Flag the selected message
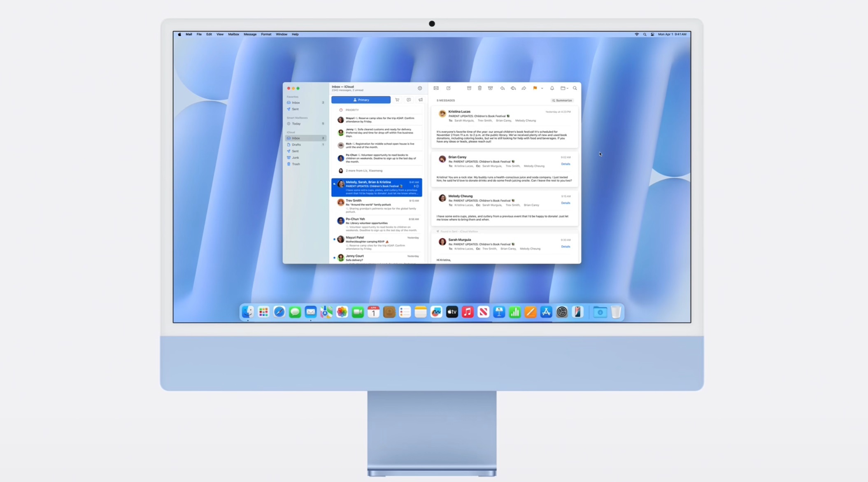Screen dimensions: 868x482 [x=535, y=88]
